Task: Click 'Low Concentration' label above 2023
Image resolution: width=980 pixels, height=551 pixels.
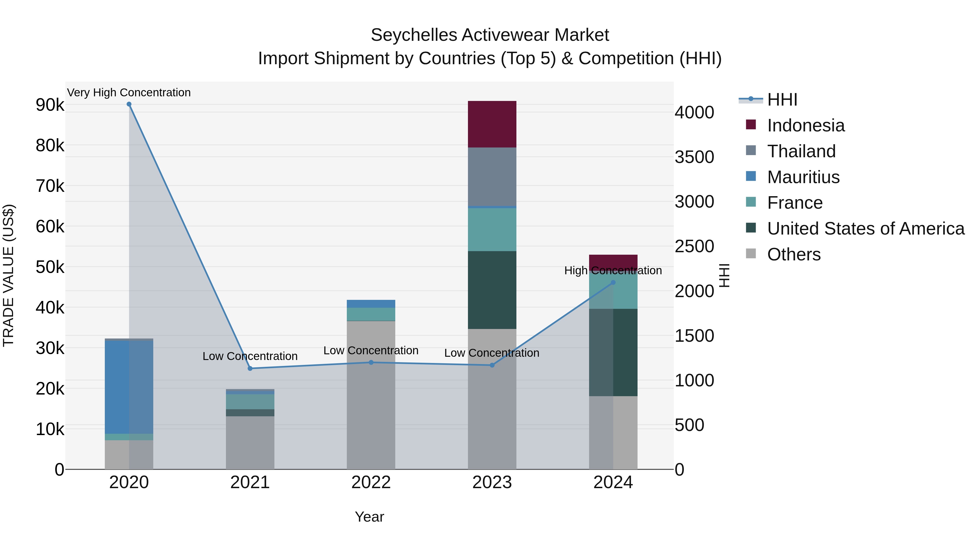Action: coord(492,353)
